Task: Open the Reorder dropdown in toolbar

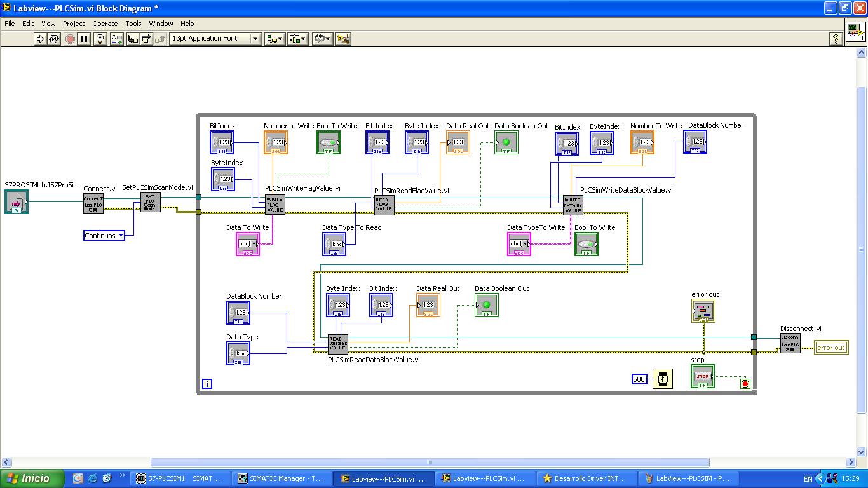Action: tap(322, 39)
